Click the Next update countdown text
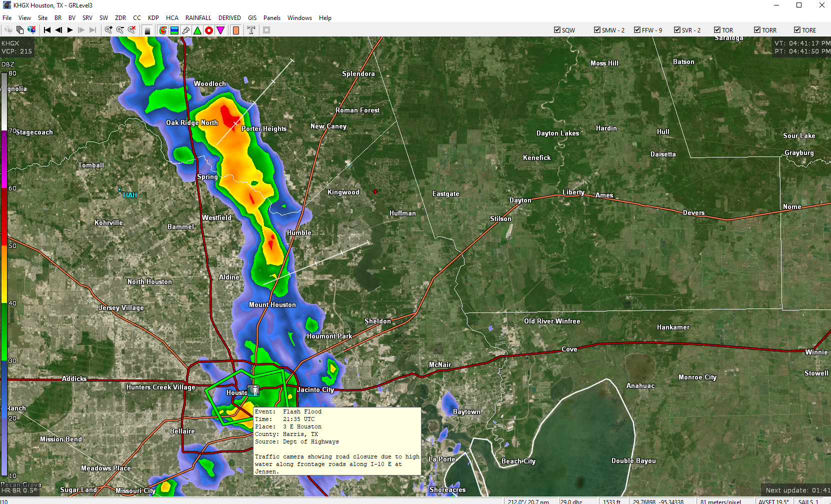The height and width of the screenshot is (504, 831). (x=798, y=490)
